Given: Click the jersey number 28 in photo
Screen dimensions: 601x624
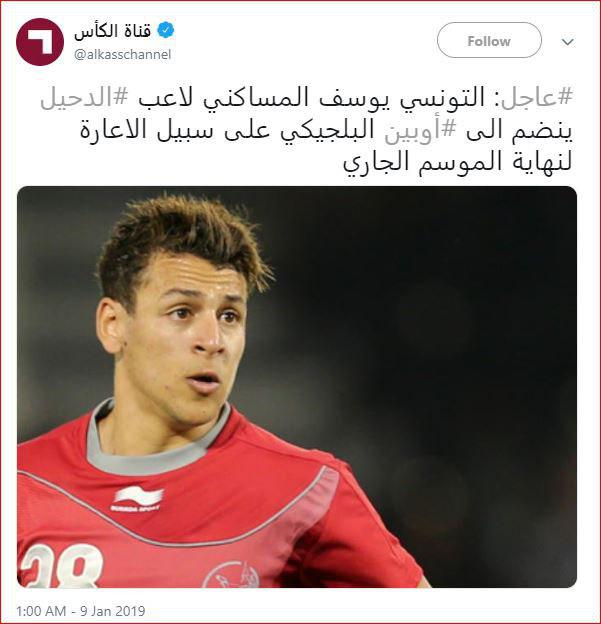Looking at the screenshot, I should point(62,566).
